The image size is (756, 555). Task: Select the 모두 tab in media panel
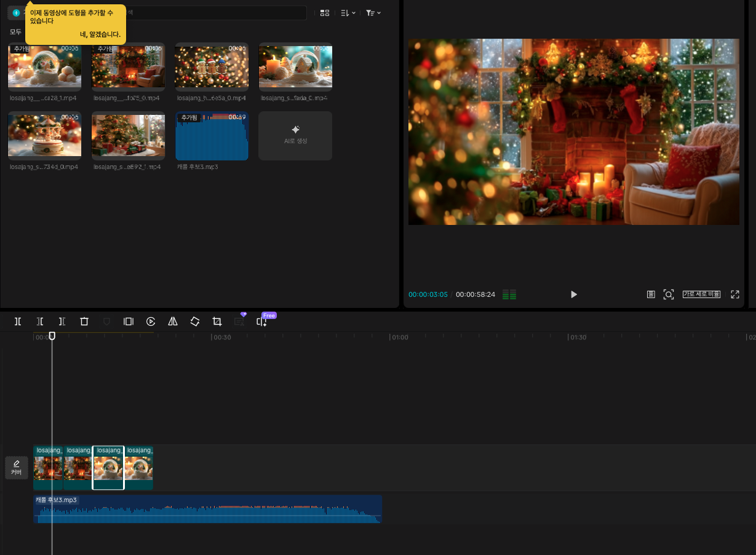pos(15,32)
